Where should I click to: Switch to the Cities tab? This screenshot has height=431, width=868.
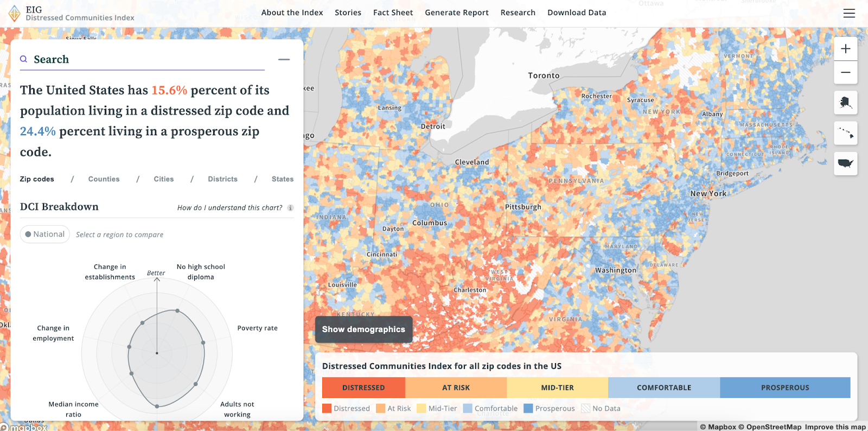point(163,179)
